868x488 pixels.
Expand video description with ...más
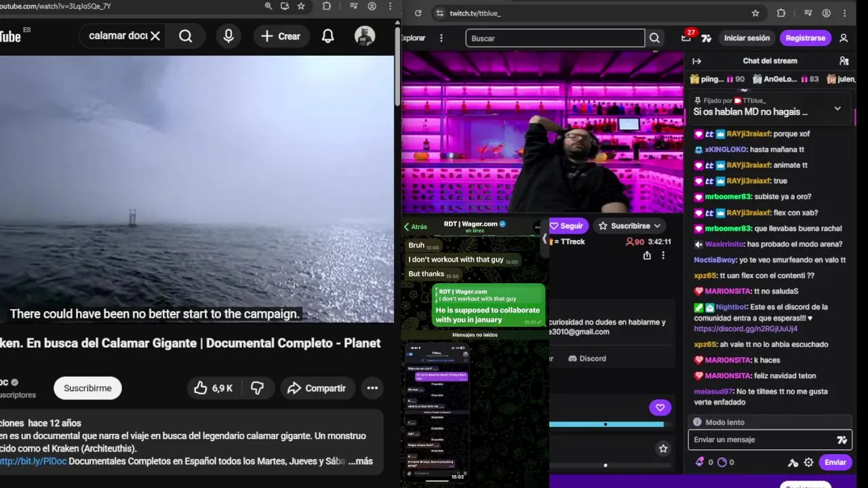360,461
